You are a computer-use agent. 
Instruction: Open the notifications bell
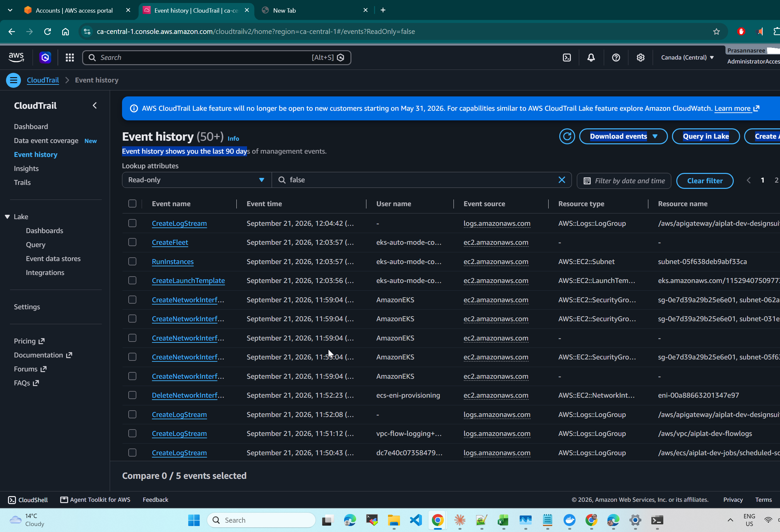pyautogui.click(x=591, y=58)
